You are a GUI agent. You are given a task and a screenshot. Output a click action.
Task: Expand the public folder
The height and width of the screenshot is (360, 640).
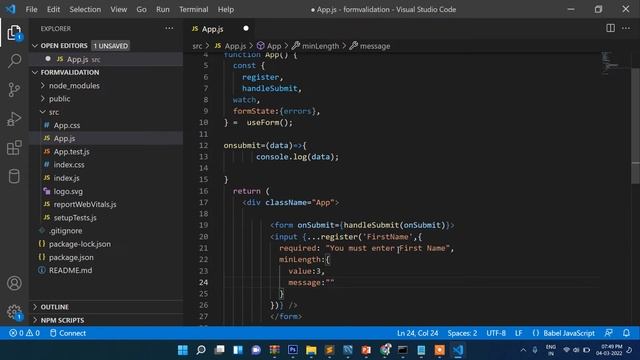tap(106, 99)
